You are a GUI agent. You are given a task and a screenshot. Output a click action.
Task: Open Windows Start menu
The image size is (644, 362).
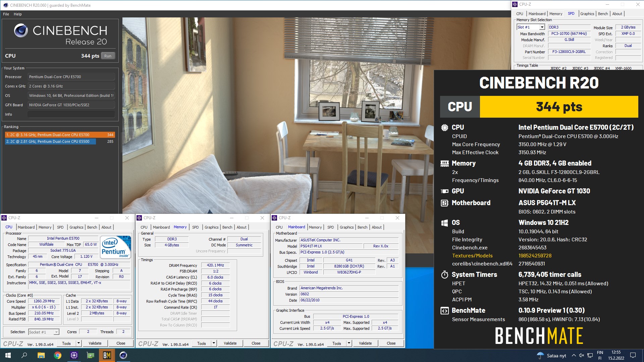pyautogui.click(x=8, y=355)
